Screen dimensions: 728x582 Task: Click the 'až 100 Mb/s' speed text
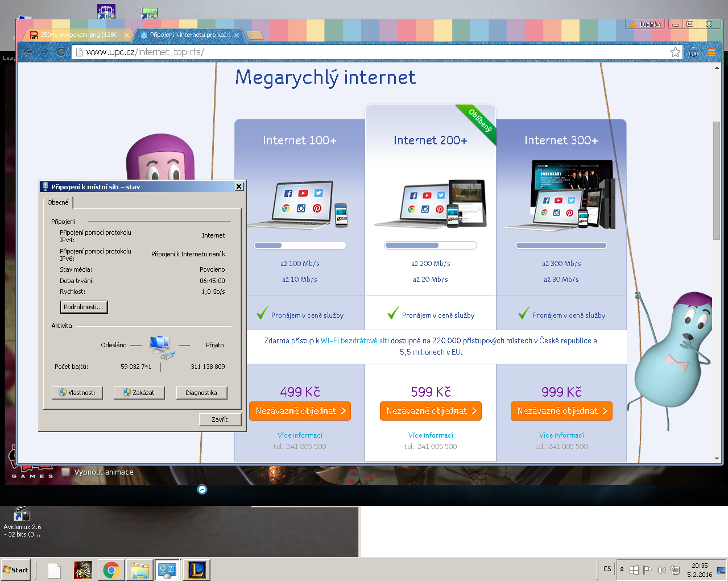[300, 264]
